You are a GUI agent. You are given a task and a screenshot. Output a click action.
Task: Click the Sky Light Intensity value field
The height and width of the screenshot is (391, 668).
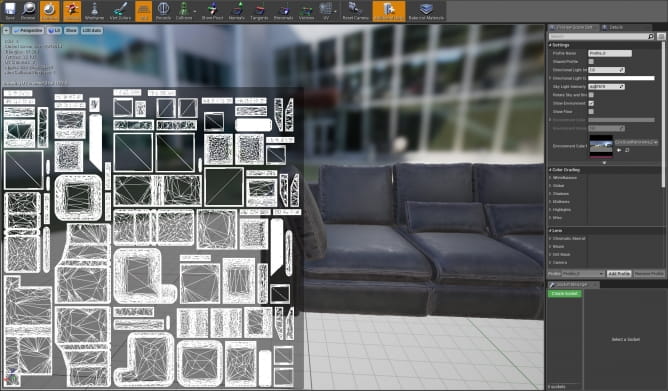[x=606, y=86]
